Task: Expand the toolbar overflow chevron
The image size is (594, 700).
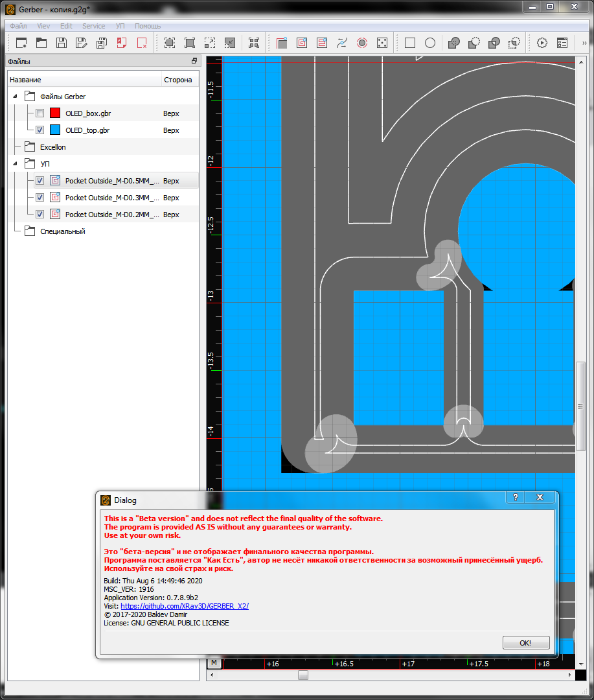Action: 584,43
